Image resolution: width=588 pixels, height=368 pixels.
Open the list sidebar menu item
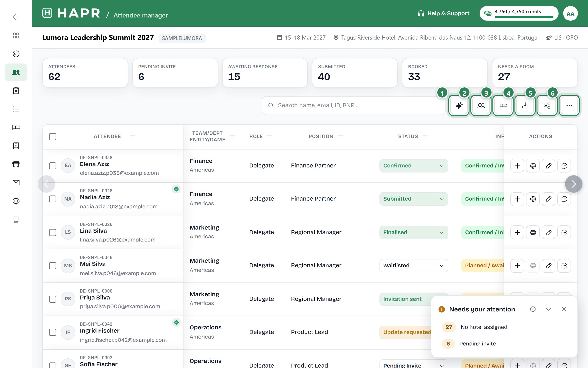tap(16, 109)
